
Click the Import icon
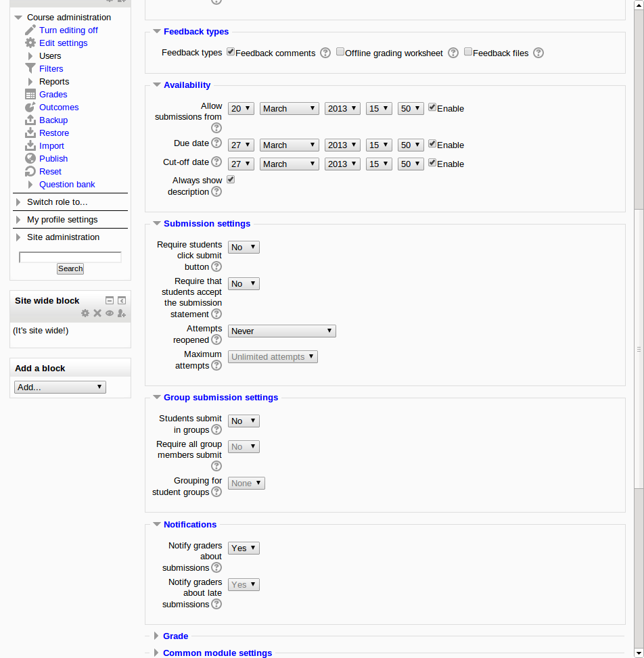tap(30, 145)
